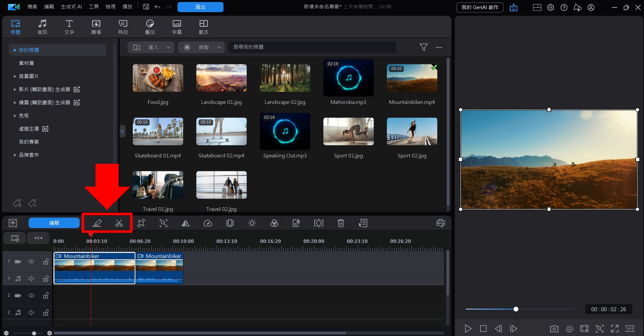Expand the 背景圖片 tree item

(15, 76)
